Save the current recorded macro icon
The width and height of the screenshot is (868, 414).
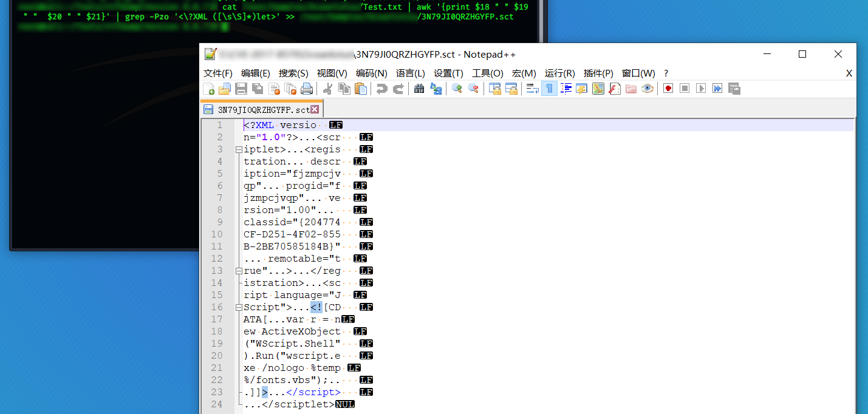point(734,89)
